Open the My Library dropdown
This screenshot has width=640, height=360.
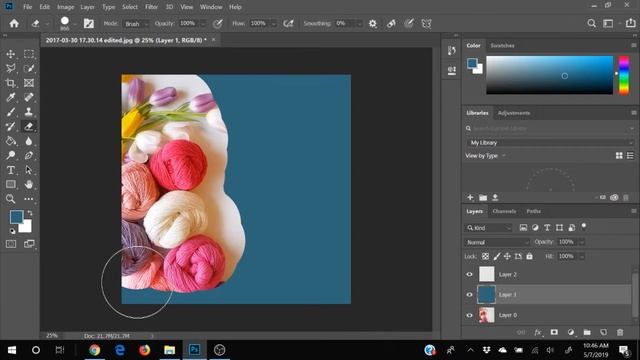click(550, 142)
